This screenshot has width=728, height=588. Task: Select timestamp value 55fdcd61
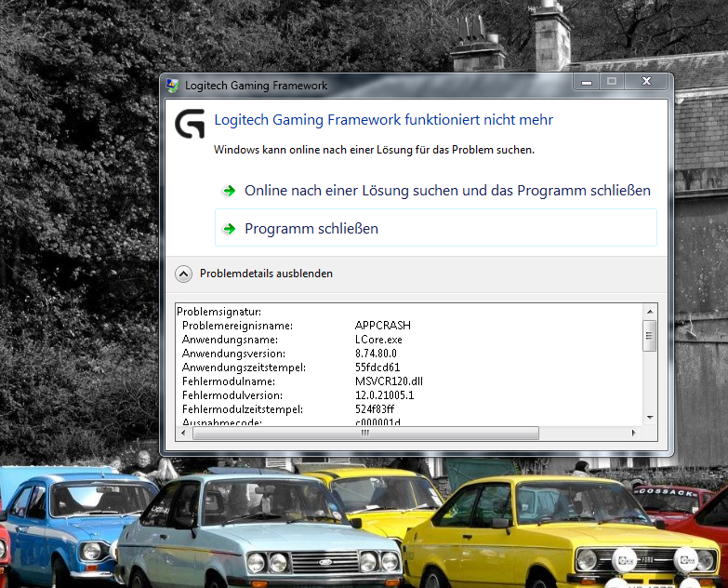377,367
